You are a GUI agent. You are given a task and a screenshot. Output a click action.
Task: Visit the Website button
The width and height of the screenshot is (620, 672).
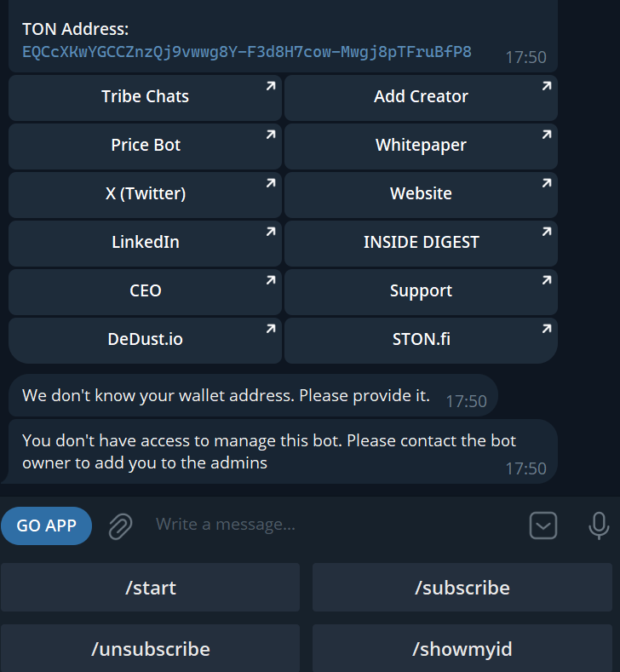(x=421, y=194)
